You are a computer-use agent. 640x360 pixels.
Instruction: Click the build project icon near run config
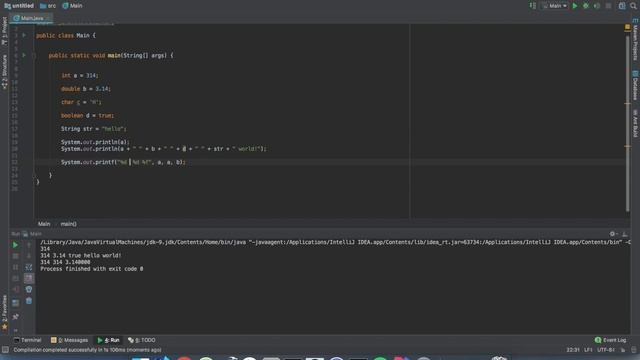tap(533, 6)
